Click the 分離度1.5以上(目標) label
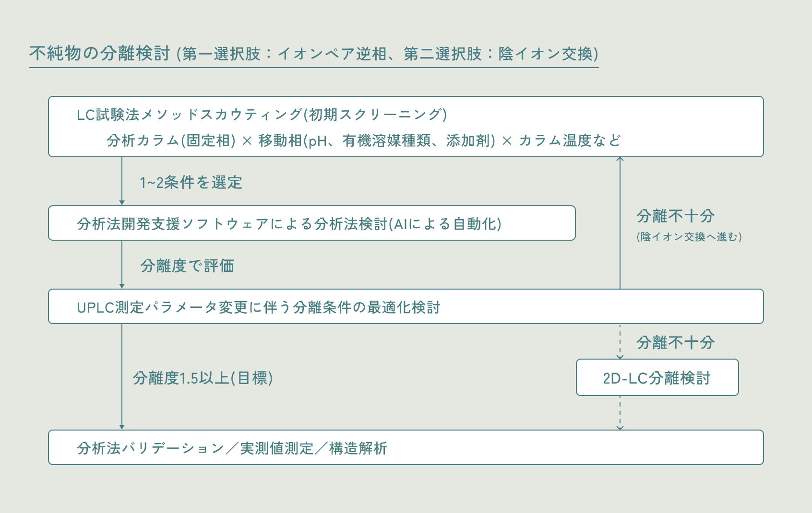The image size is (812, 513). [203, 378]
